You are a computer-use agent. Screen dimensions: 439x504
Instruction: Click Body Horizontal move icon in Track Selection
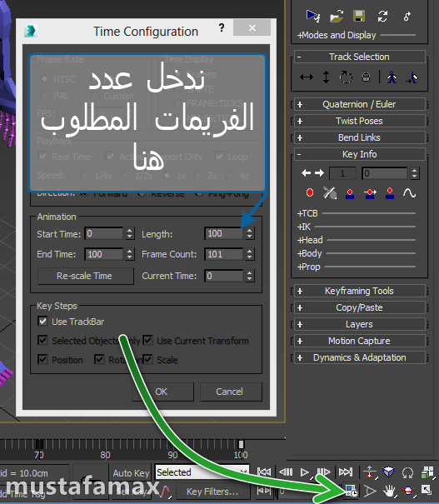click(307, 77)
